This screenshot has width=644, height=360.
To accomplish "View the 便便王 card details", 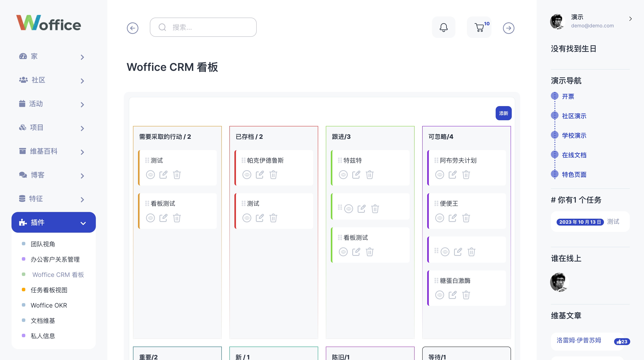I will pos(440,218).
